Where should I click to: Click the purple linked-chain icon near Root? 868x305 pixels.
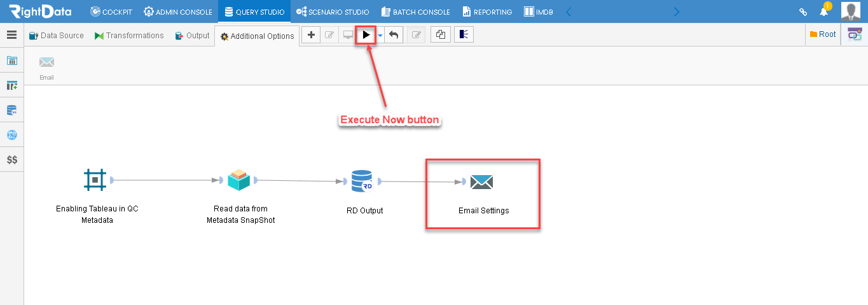855,35
